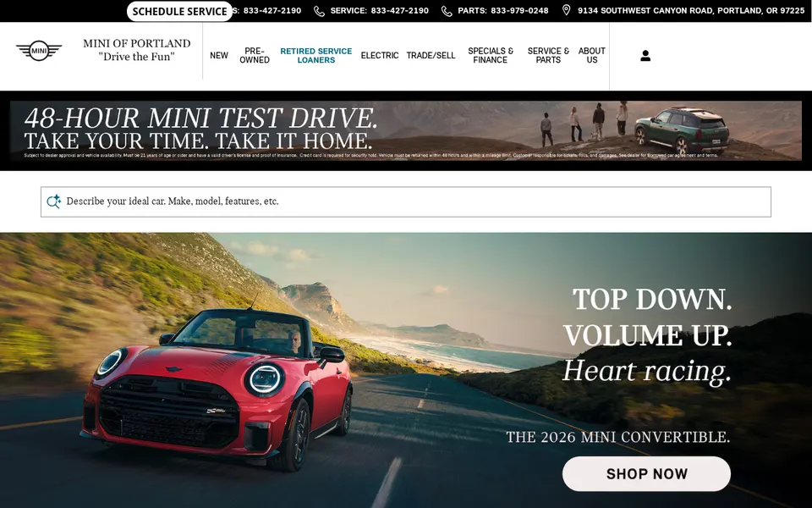Open the Specials & Finance menu
This screenshot has height=508, width=812.
click(491, 56)
